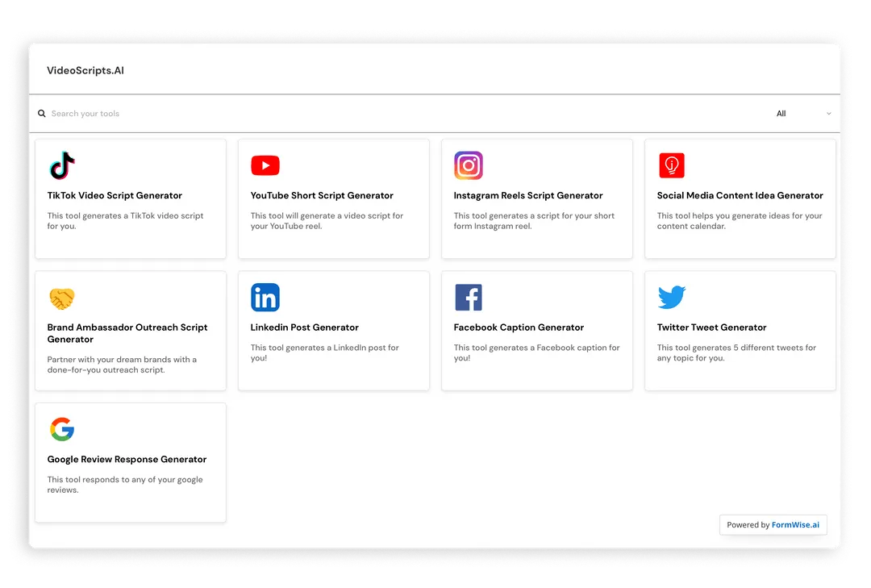Click the VideoScripts.AI header title

[85, 70]
